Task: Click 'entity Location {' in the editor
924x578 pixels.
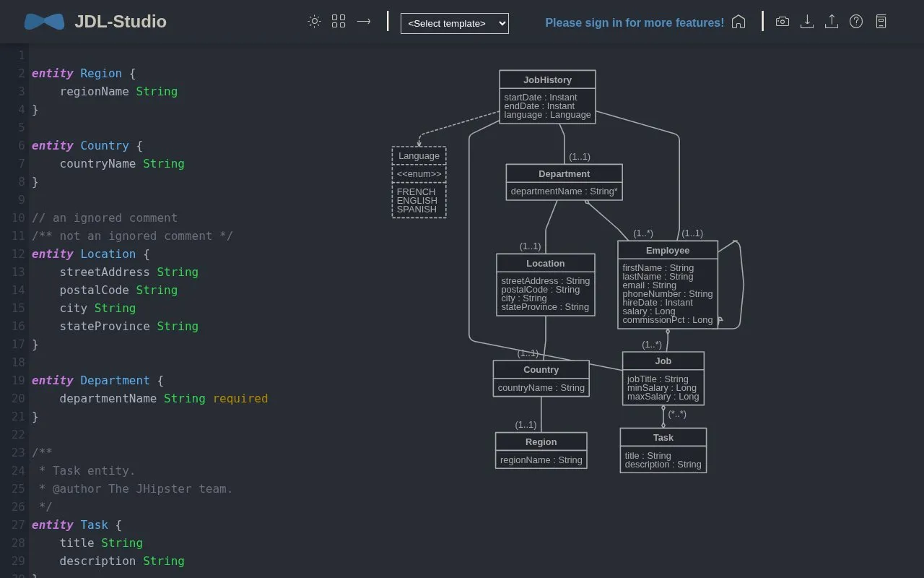Action: click(x=91, y=254)
